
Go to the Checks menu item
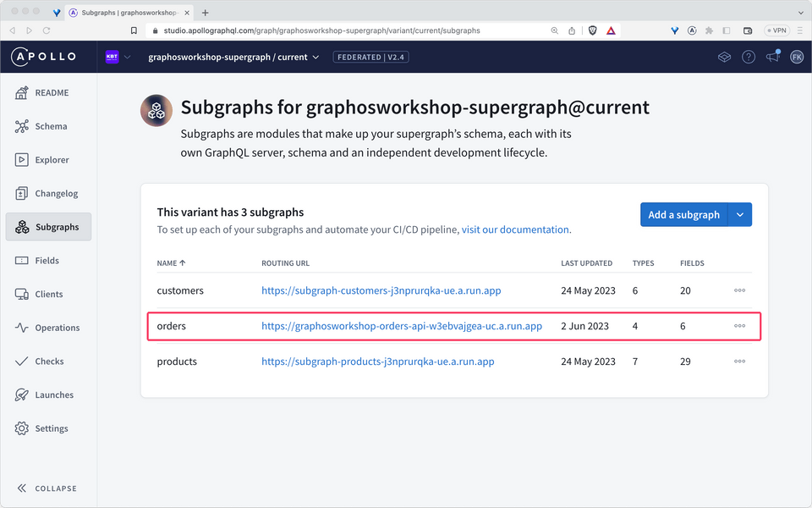click(49, 362)
